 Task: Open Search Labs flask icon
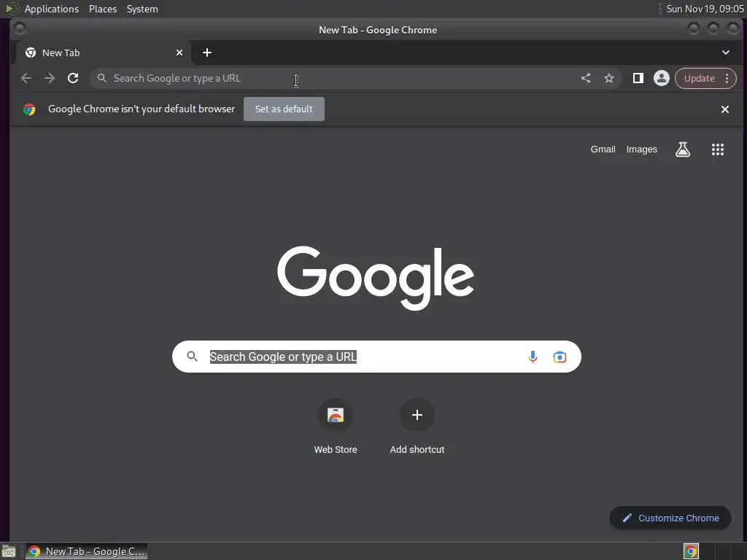pyautogui.click(x=683, y=149)
